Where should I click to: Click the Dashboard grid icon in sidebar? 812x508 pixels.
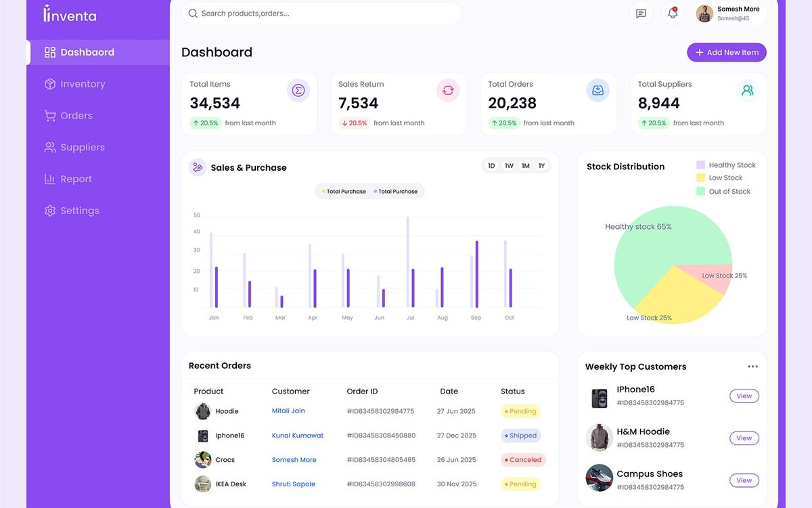coord(50,52)
